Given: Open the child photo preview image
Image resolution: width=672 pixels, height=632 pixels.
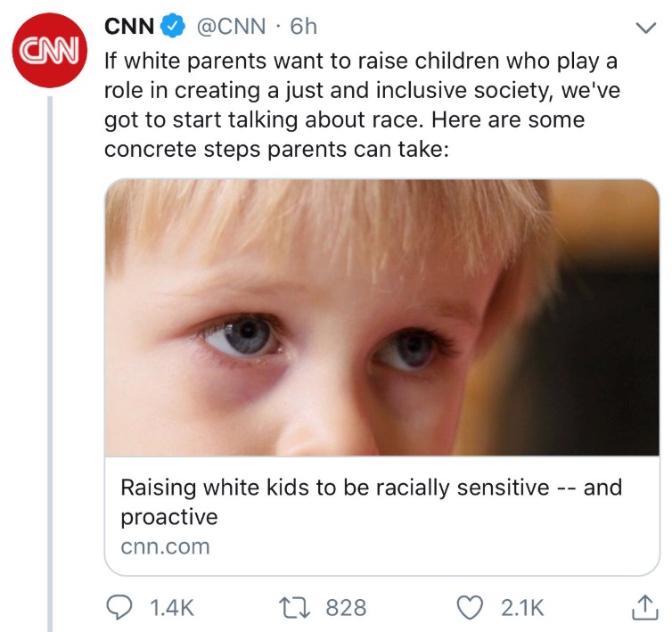Looking at the screenshot, I should [381, 317].
